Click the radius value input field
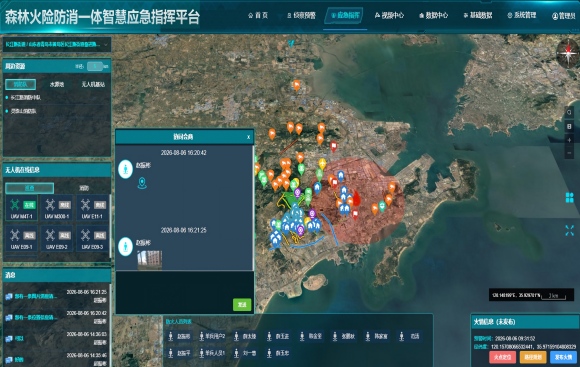Image resolution: width=580 pixels, height=367 pixels. tap(95, 66)
